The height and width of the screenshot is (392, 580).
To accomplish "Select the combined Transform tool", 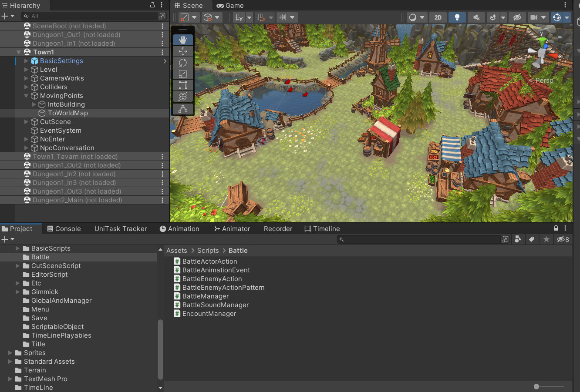I will 183,96.
